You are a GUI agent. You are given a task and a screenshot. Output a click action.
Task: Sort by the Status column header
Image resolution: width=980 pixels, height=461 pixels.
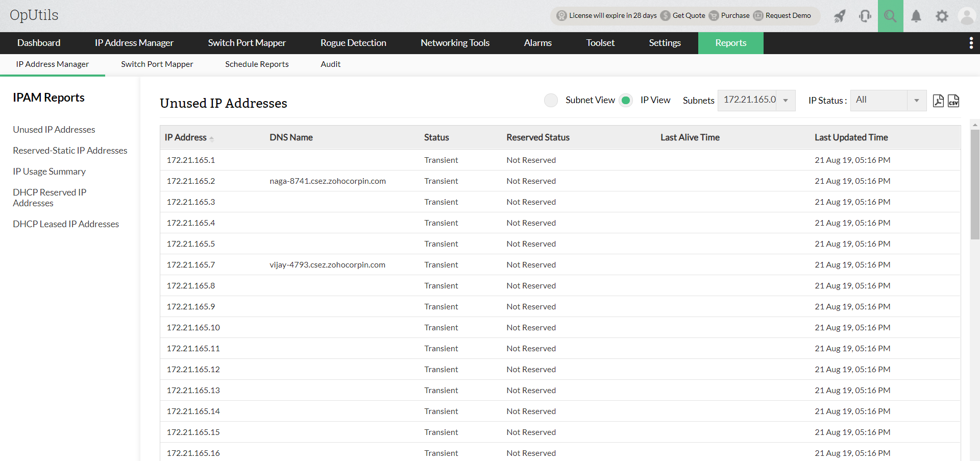(436, 137)
